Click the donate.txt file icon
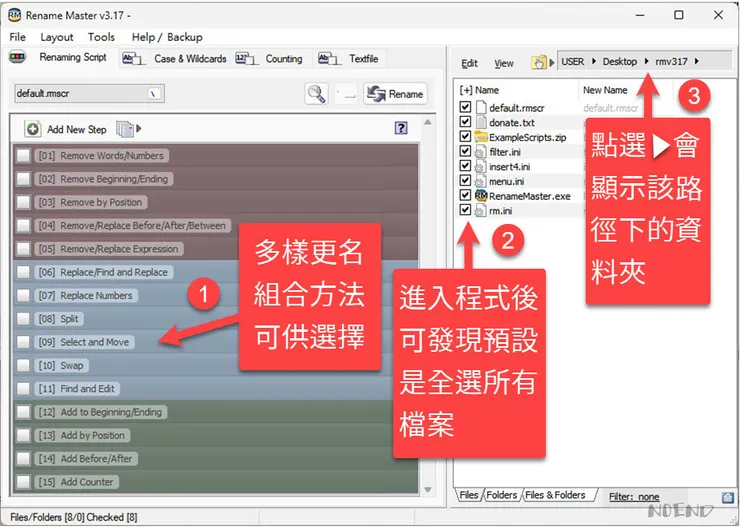 [481, 122]
